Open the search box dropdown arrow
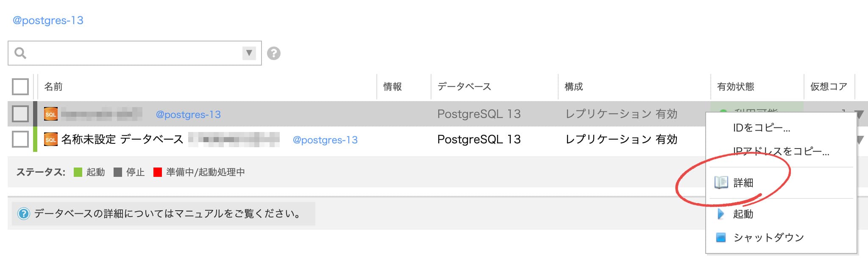 [x=249, y=53]
